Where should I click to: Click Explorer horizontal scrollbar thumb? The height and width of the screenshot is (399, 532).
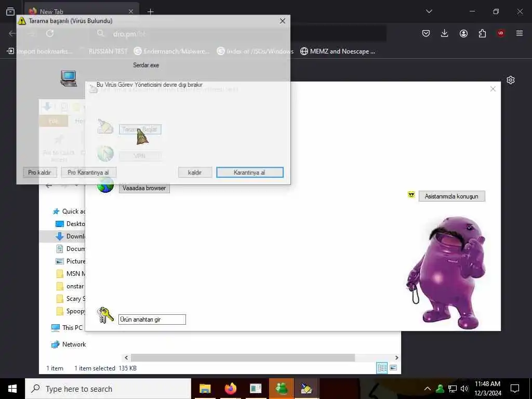tap(243, 357)
